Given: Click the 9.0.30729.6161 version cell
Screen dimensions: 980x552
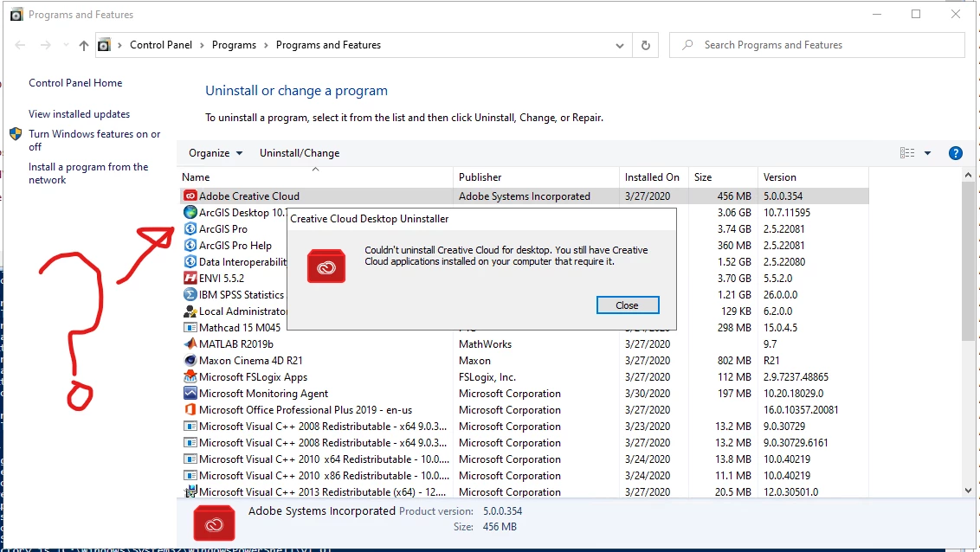Looking at the screenshot, I should 796,443.
